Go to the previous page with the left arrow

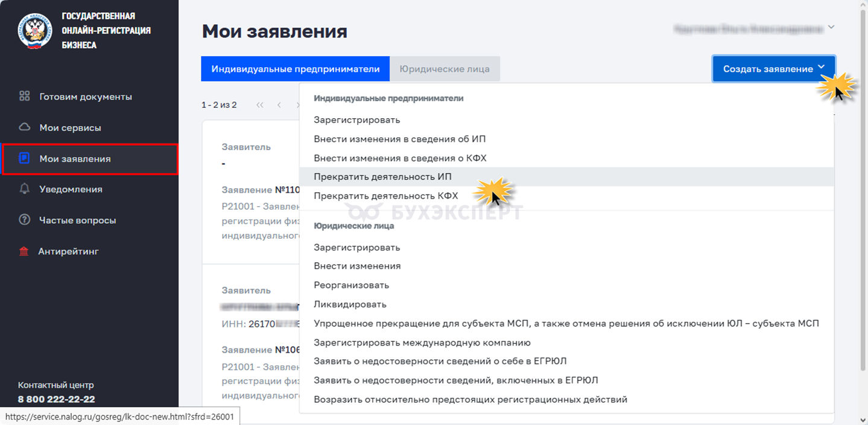tap(279, 105)
